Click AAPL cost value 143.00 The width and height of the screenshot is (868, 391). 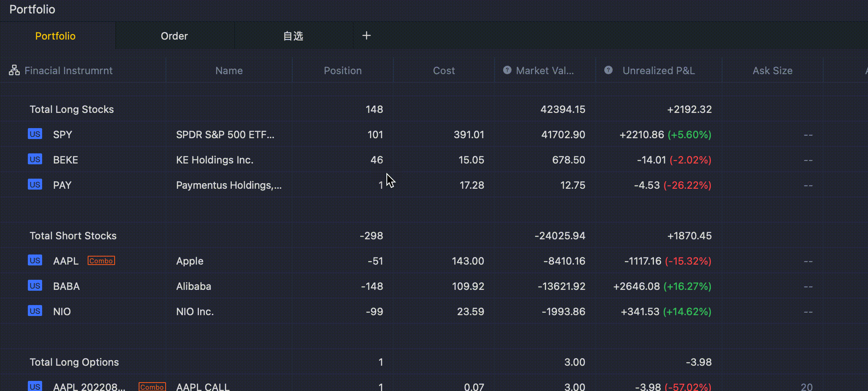point(468,261)
